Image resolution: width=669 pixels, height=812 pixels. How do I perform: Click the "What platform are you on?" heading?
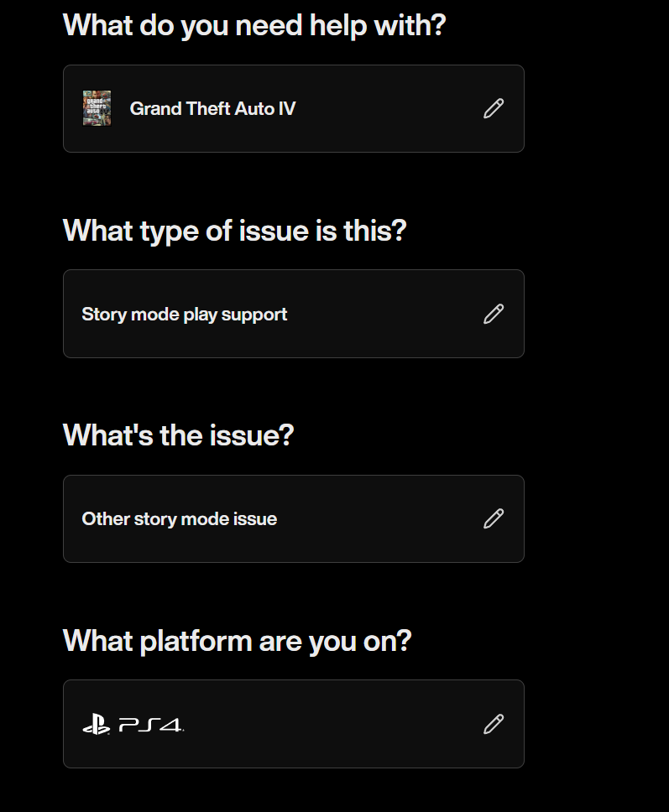[x=237, y=641]
